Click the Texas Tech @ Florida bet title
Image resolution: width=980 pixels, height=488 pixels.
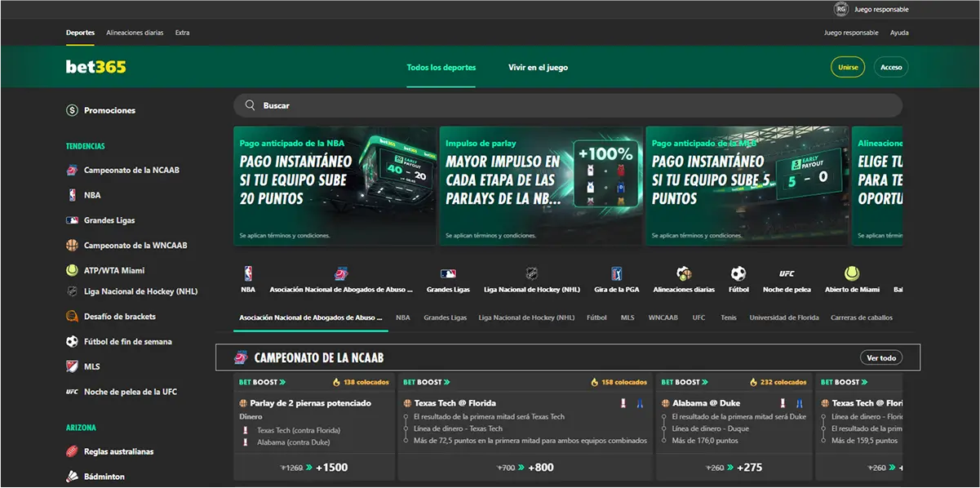pos(455,403)
